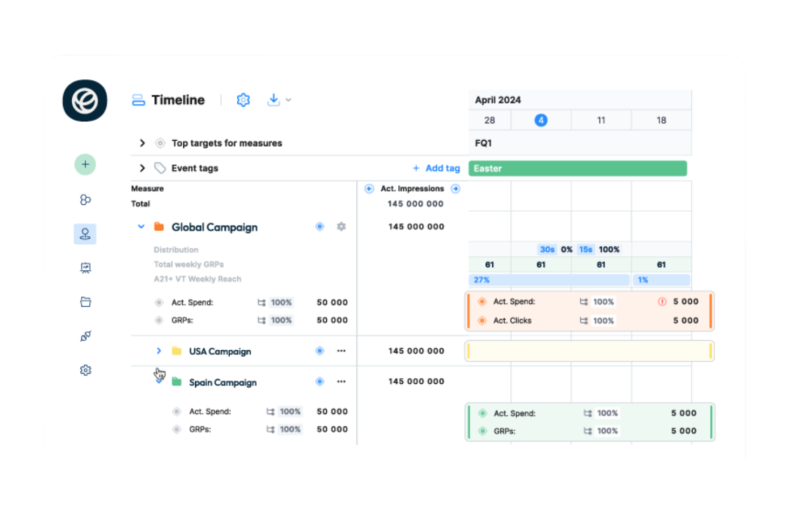Click the orange Global Campaign folder icon

[x=159, y=226]
